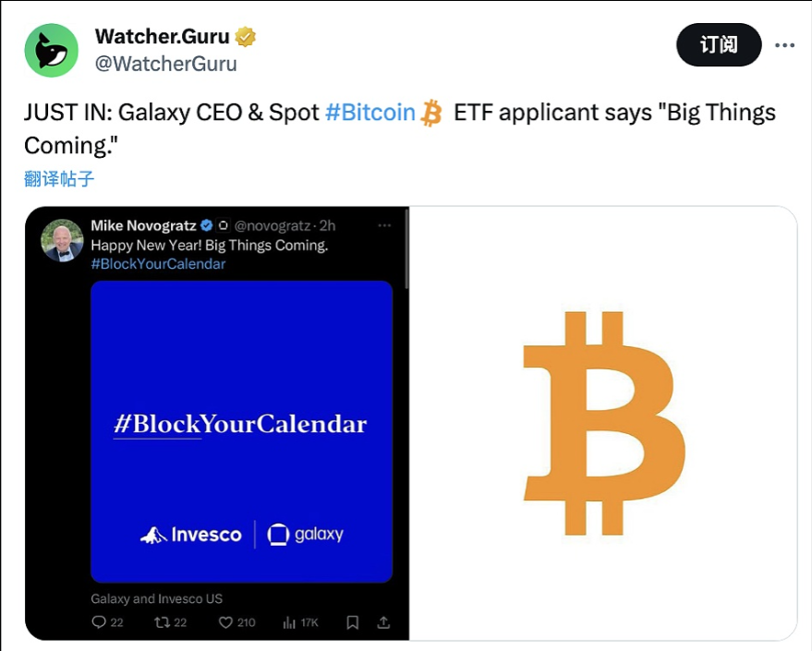Open the three-dot more options menu
Image resolution: width=812 pixels, height=651 pixels.
pyautogui.click(x=784, y=44)
